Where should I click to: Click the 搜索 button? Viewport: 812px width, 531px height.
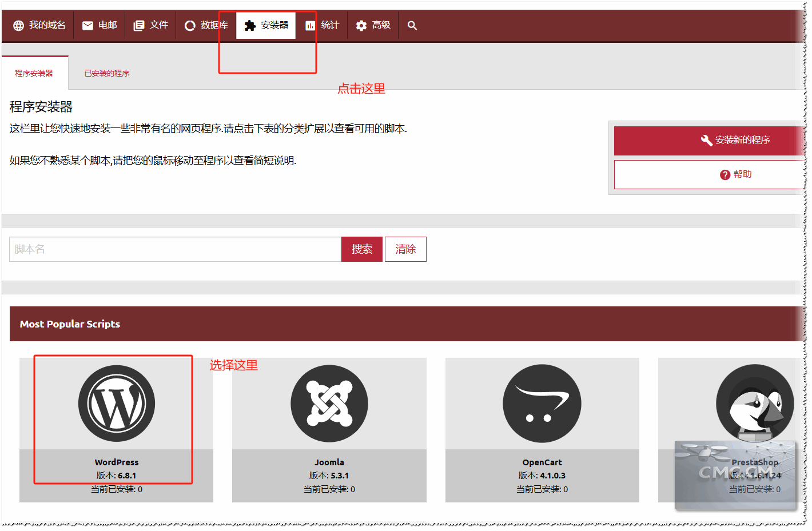(x=362, y=249)
